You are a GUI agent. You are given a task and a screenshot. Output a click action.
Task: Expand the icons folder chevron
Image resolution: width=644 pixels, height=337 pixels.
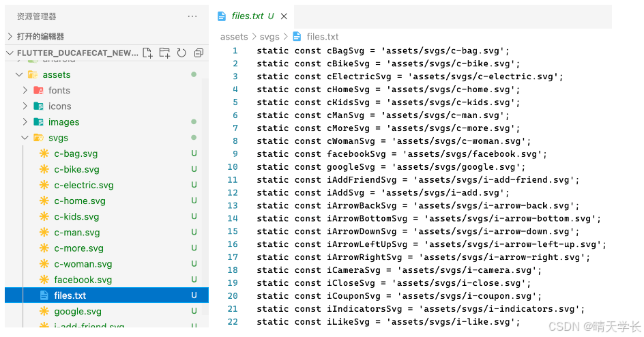tap(25, 106)
